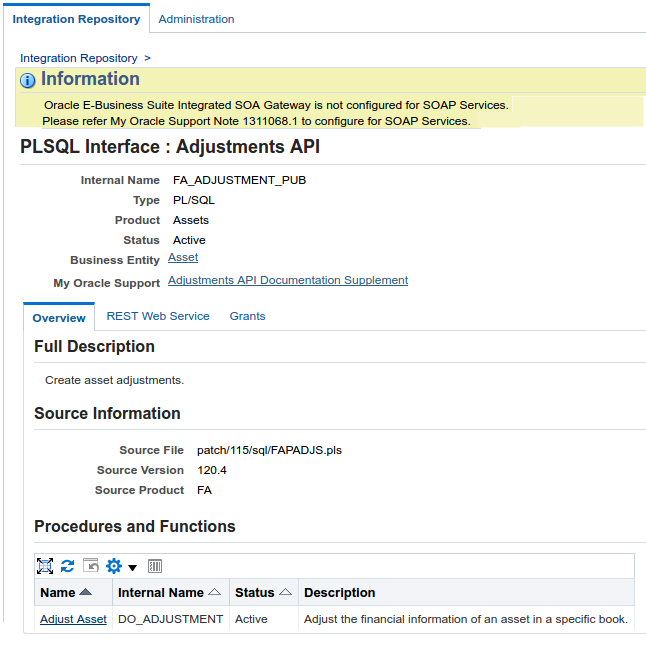Screen dimensions: 646x650
Task: Click the FA_ADJUSTMENT_PUB internal name value
Action: [x=239, y=180]
